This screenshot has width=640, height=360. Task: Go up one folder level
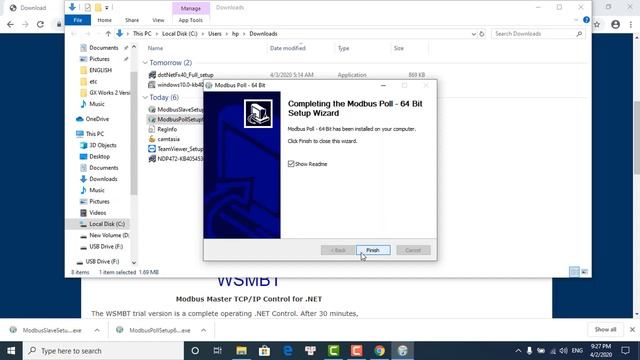(x=108, y=34)
